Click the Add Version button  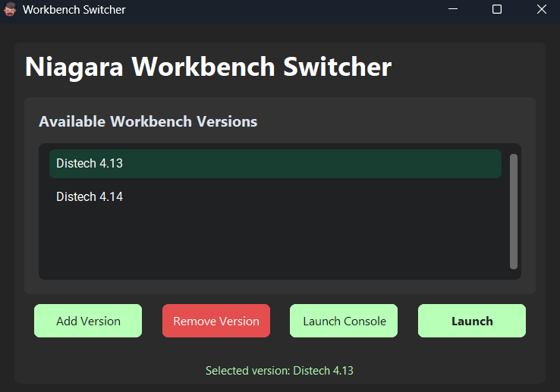[x=88, y=321]
